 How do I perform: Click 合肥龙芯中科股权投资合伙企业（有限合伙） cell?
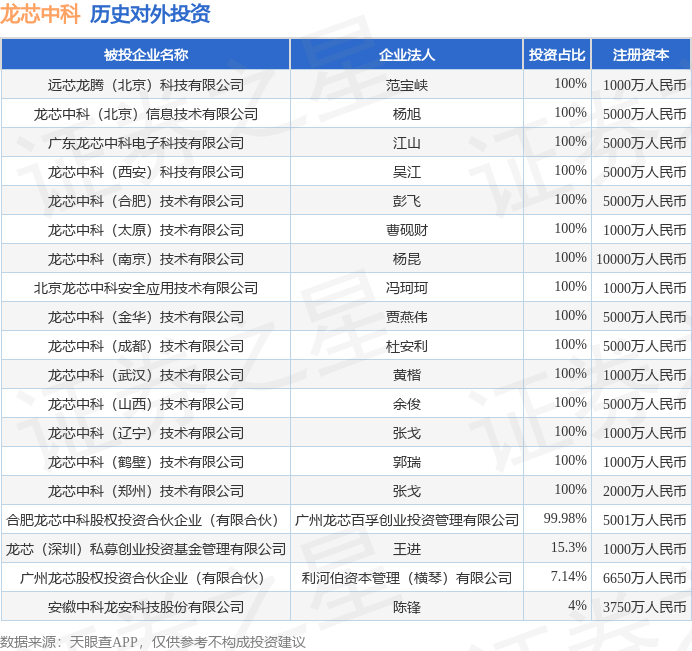146,520
